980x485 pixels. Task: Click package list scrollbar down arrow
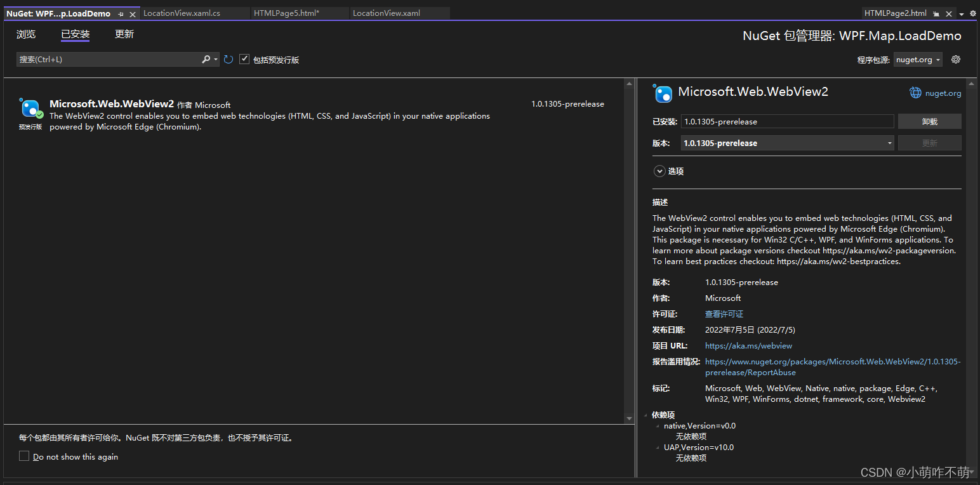coord(630,418)
